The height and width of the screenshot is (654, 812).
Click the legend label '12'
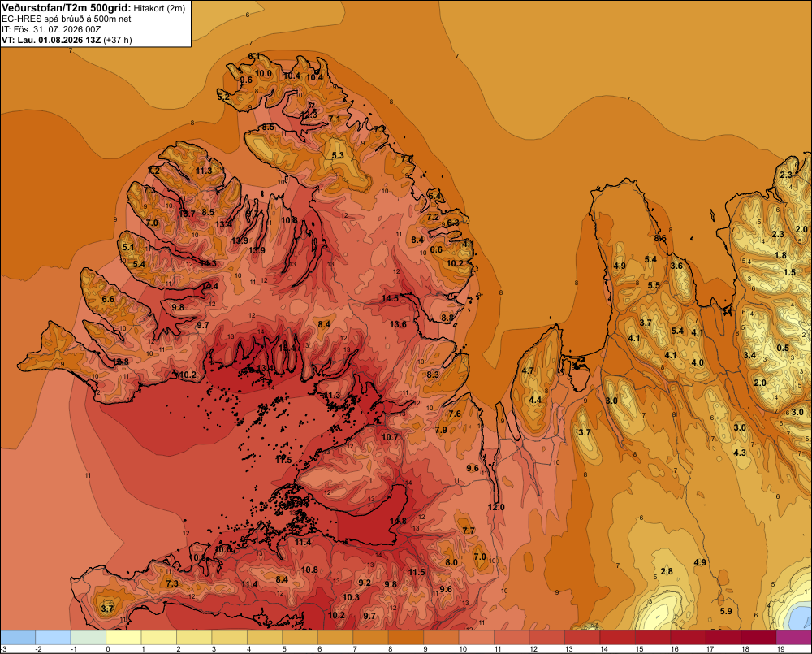coord(533,649)
